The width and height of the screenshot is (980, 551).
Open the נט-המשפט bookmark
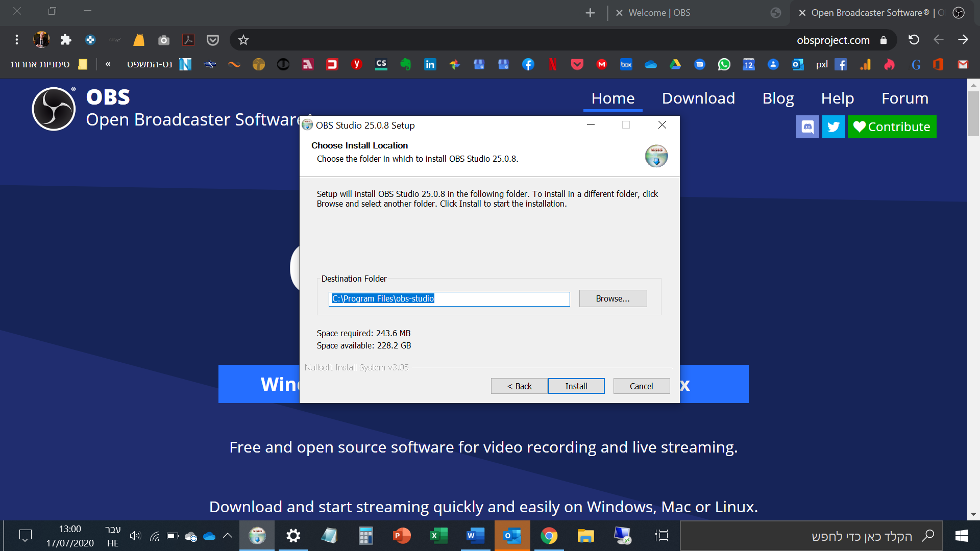coord(159,64)
